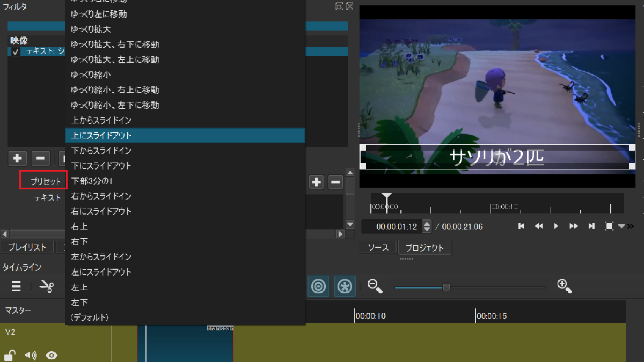Save a new preset with the plus icon

[317, 182]
